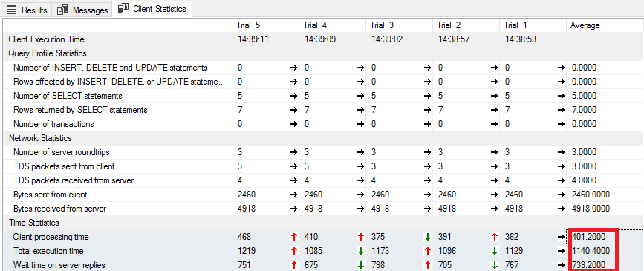Click Trial 2 client processing time 391

click(445, 237)
